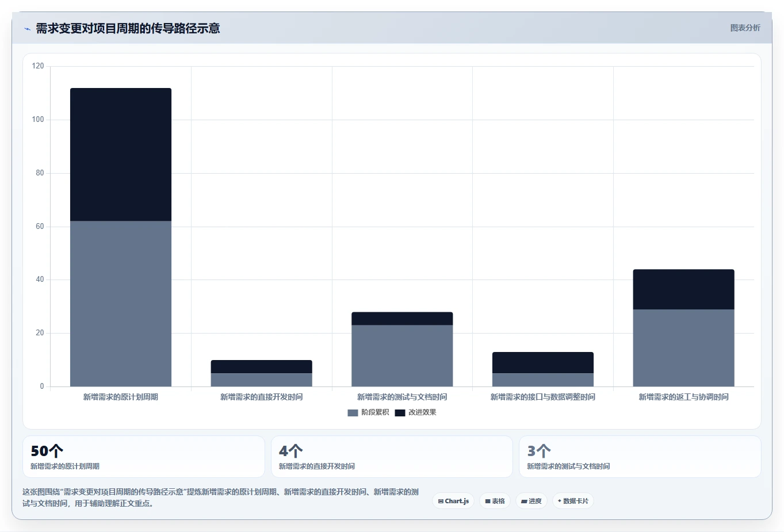The image size is (784, 532).
Task: Click the 图表分析 label in the header
Action: coord(745,28)
